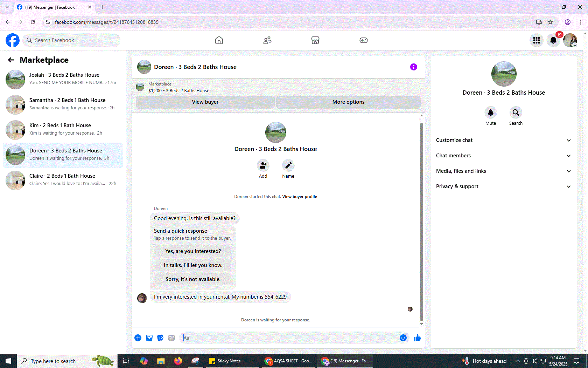This screenshot has height=368, width=588.
Task: Click Windows taskbar search box
Action: [x=67, y=361]
